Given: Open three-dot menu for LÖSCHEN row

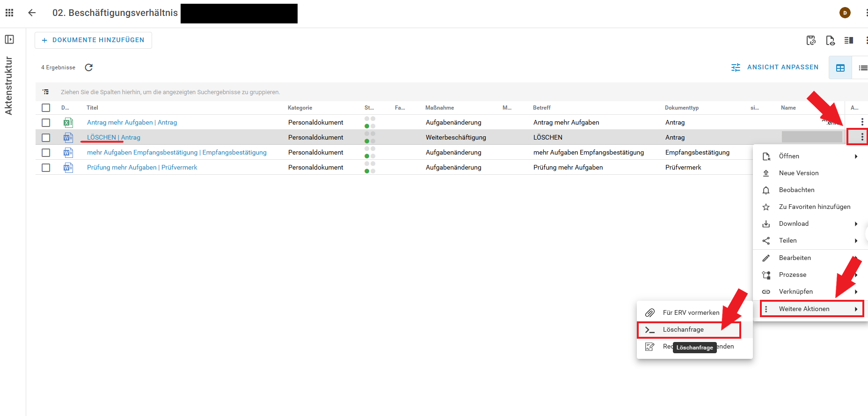Looking at the screenshot, I should pos(862,137).
